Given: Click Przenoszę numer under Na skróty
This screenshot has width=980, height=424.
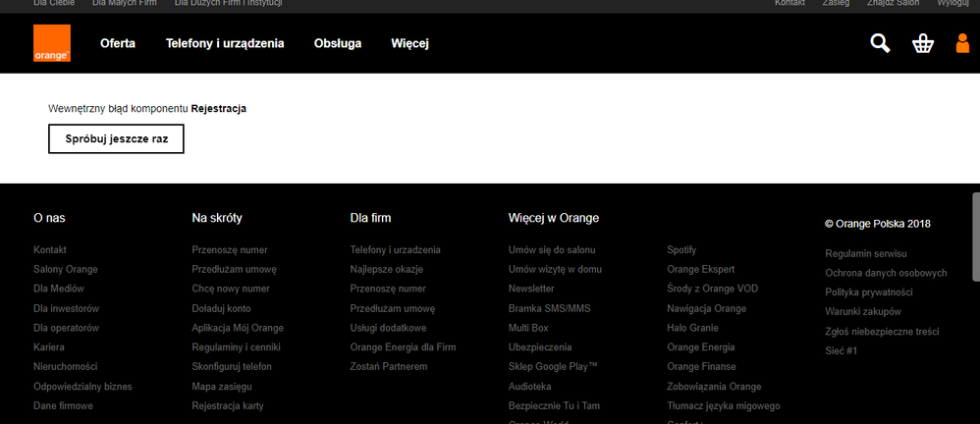Looking at the screenshot, I should pos(230,250).
